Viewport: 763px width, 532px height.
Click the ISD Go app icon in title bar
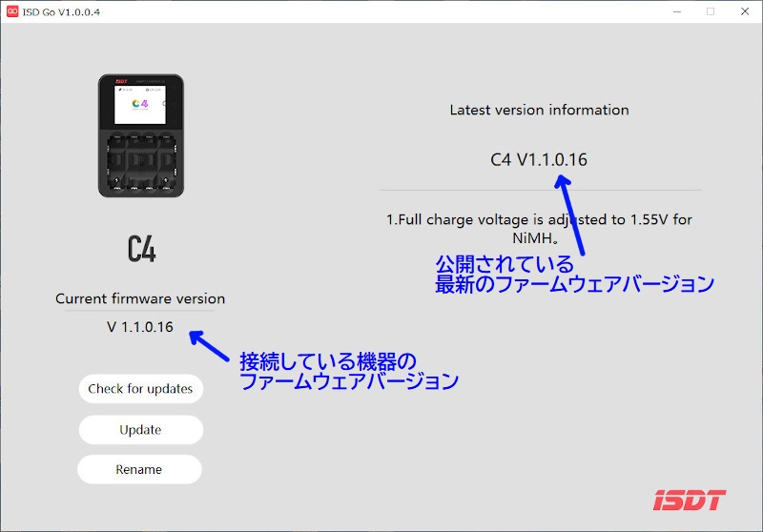point(12,11)
